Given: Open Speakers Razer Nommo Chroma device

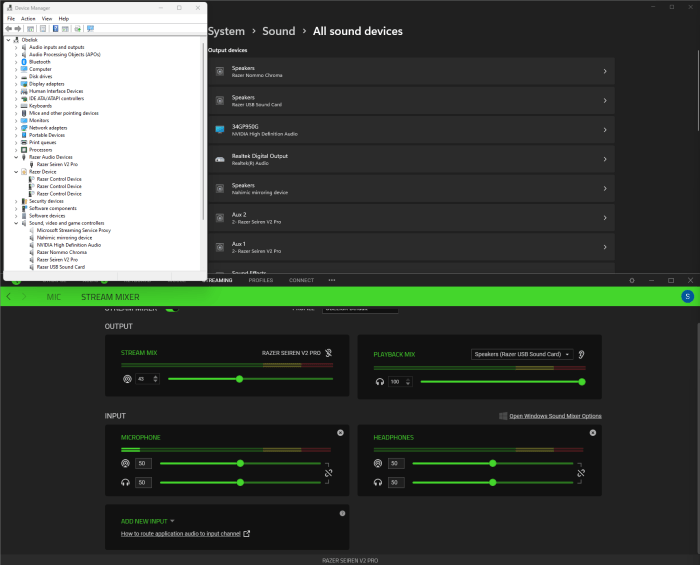Looking at the screenshot, I should point(411,71).
